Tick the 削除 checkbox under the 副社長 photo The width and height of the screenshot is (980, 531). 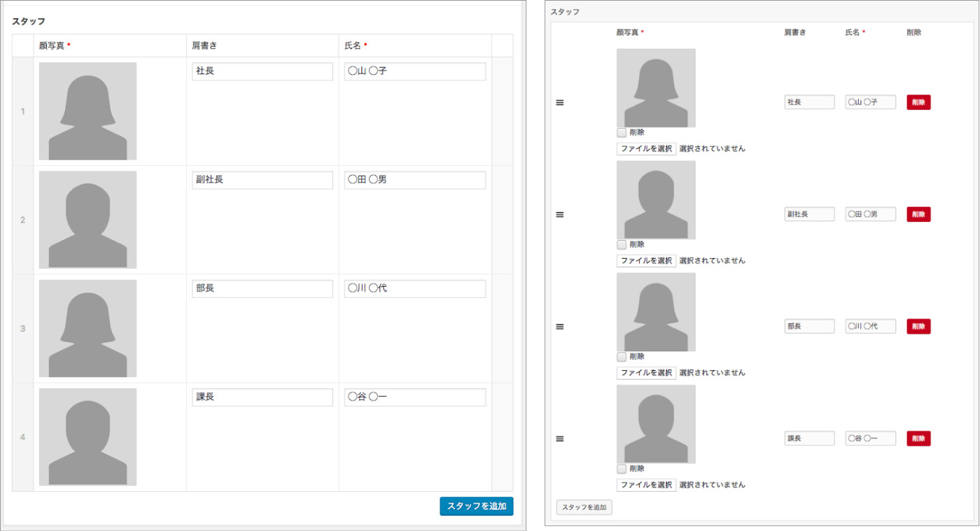click(622, 244)
